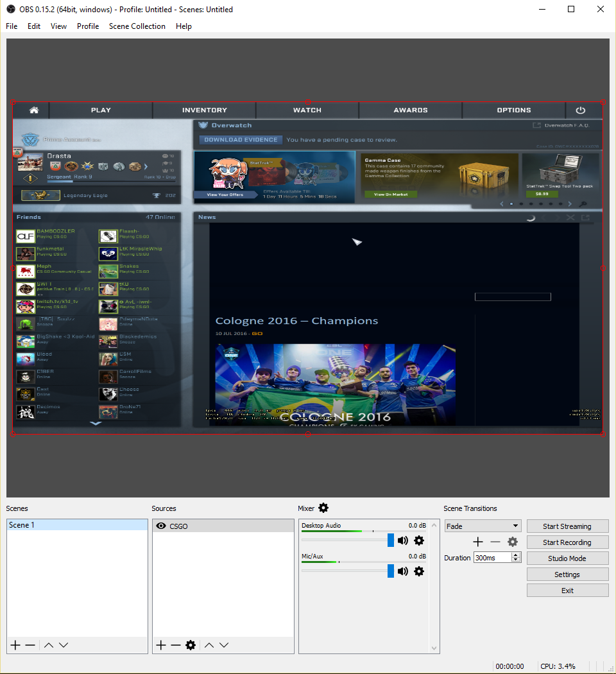Click INVENTORY tab in CSGO preview
The height and width of the screenshot is (674, 616).
205,110
